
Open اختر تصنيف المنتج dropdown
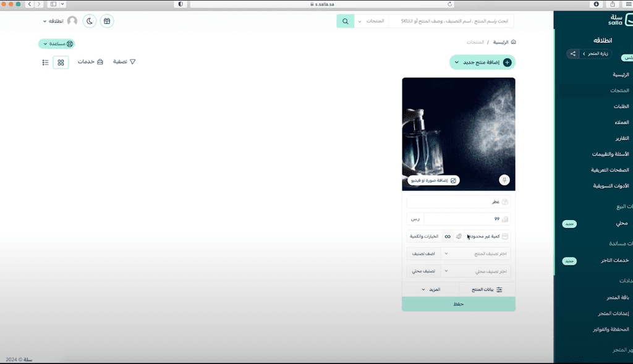coord(477,254)
